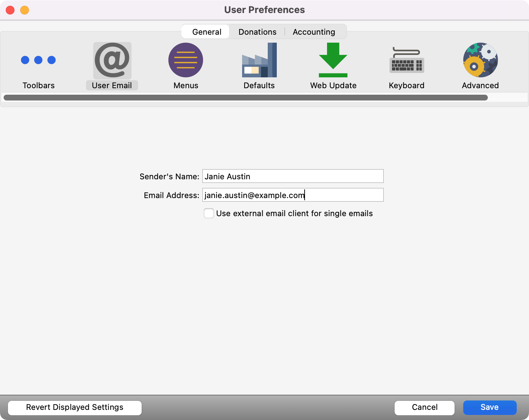This screenshot has width=529, height=420.
Task: Select the Web Update download icon
Action: click(333, 60)
